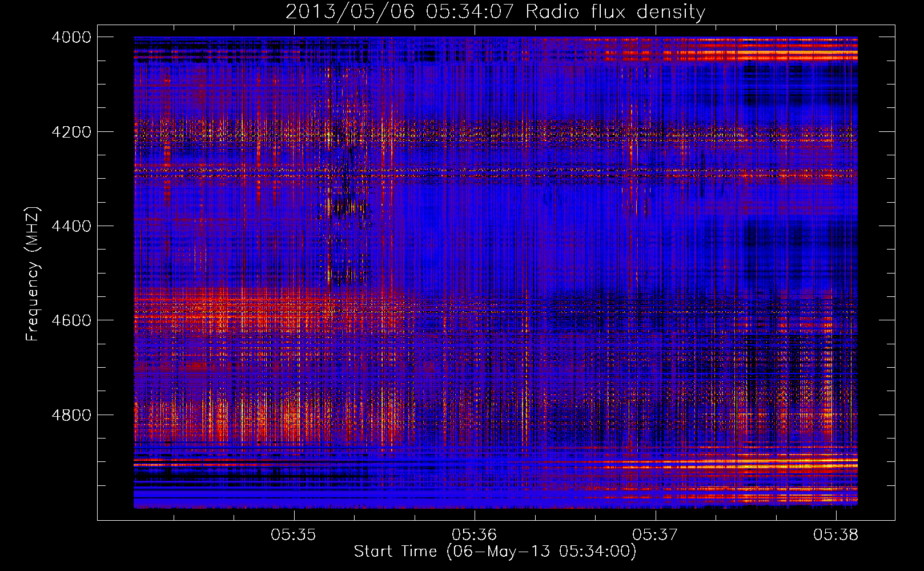Click the "Frequency (MHZ)" axis label
Image resolution: width=924 pixels, height=571 pixels.
[x=33, y=274]
